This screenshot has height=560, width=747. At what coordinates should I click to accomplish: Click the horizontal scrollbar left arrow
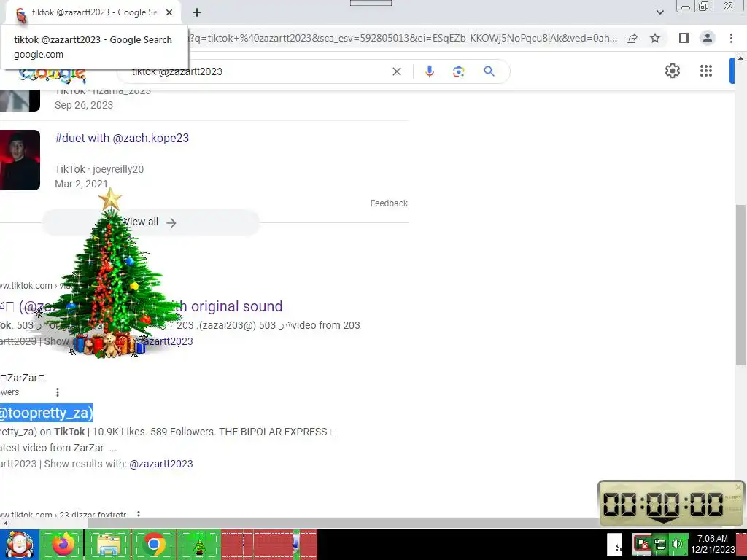(5, 524)
